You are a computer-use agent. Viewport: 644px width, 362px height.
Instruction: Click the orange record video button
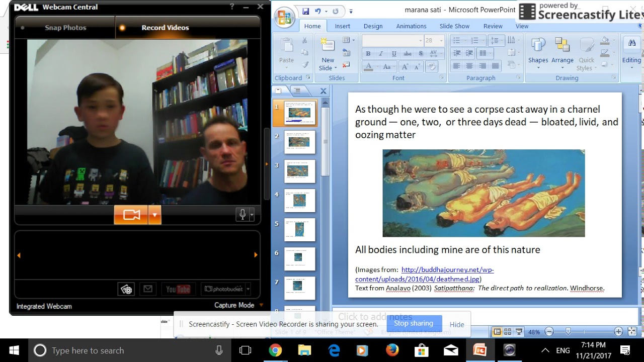(131, 215)
